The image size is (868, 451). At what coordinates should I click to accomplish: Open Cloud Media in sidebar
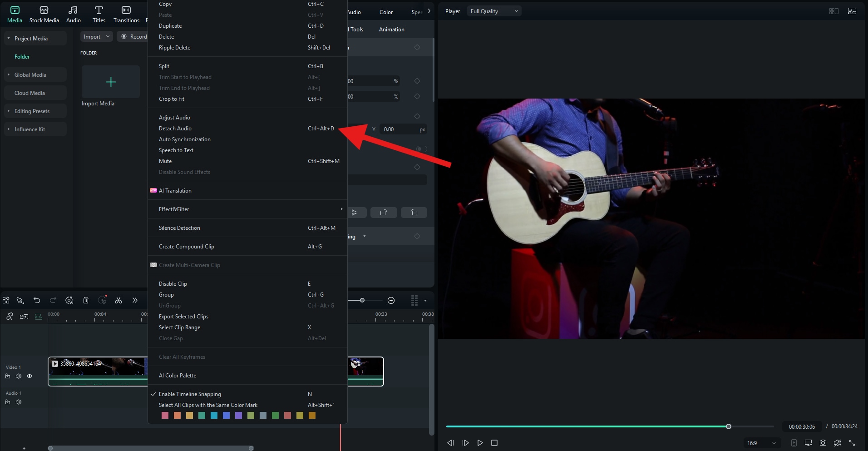coord(35,93)
